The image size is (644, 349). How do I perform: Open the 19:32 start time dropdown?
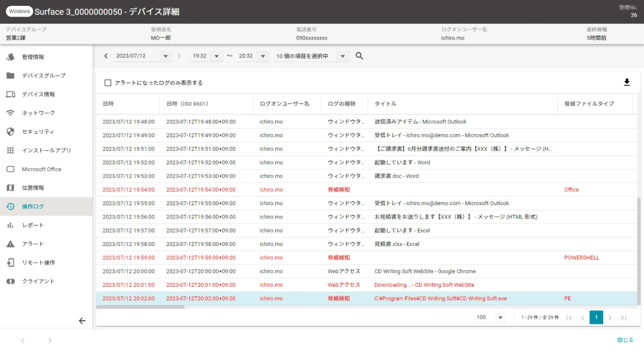[207, 56]
